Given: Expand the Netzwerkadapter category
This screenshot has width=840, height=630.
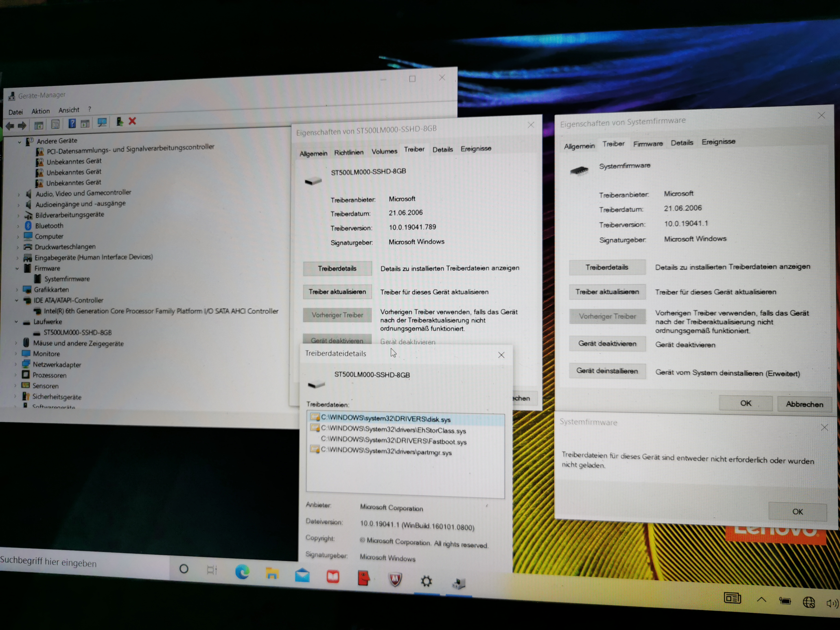Looking at the screenshot, I should click(16, 364).
